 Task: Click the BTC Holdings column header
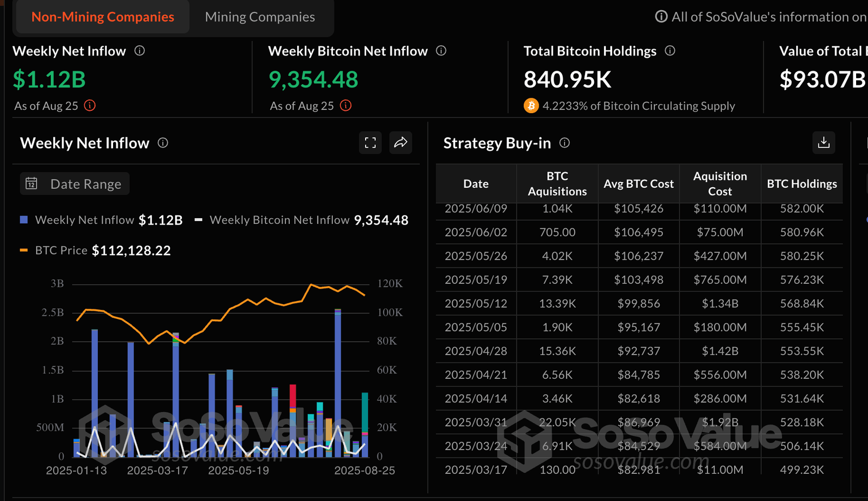(801, 184)
